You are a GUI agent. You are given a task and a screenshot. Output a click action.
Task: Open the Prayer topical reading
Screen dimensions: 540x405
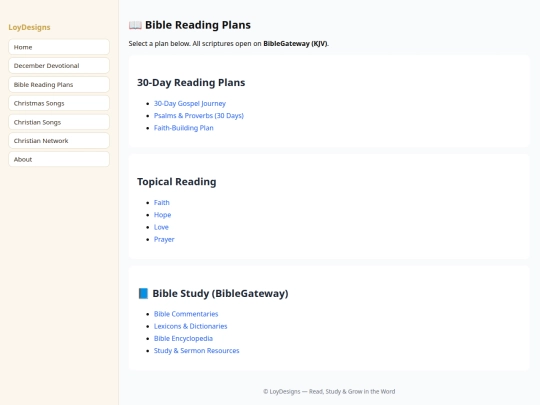pyautogui.click(x=164, y=239)
